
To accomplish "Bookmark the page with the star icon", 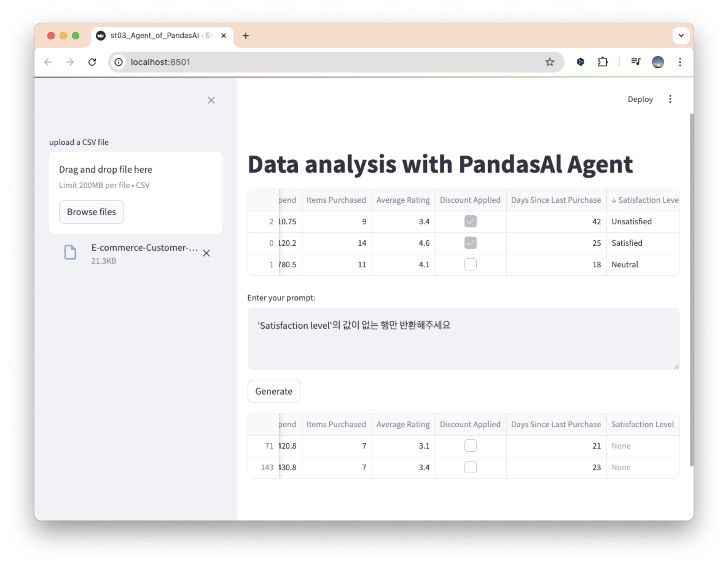I will tap(550, 62).
